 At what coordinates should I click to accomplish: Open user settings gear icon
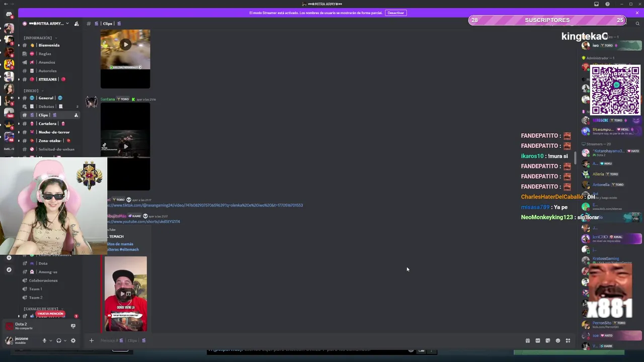coord(73,340)
